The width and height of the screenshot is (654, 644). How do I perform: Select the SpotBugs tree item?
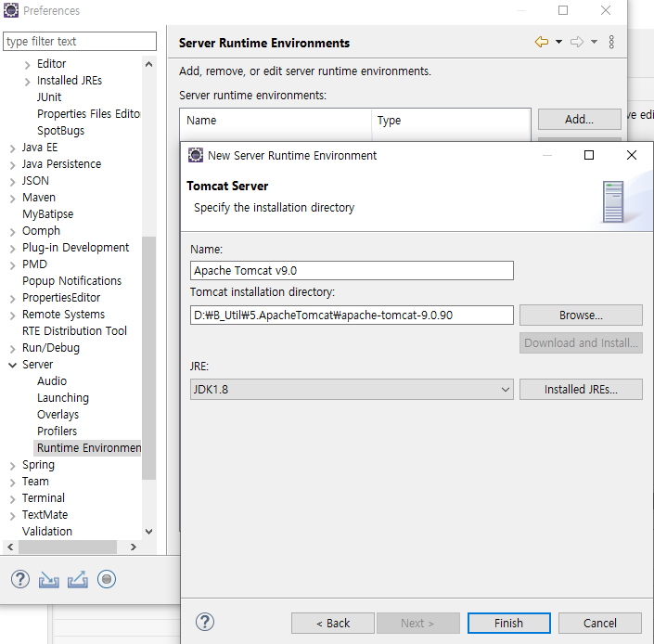[x=61, y=131]
